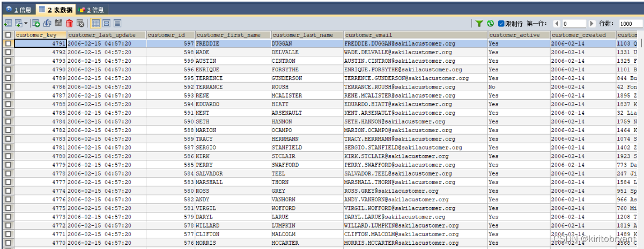Image resolution: width=644 pixels, height=249 pixels.
Task: Select the MARION first name cell
Action: click(233, 130)
